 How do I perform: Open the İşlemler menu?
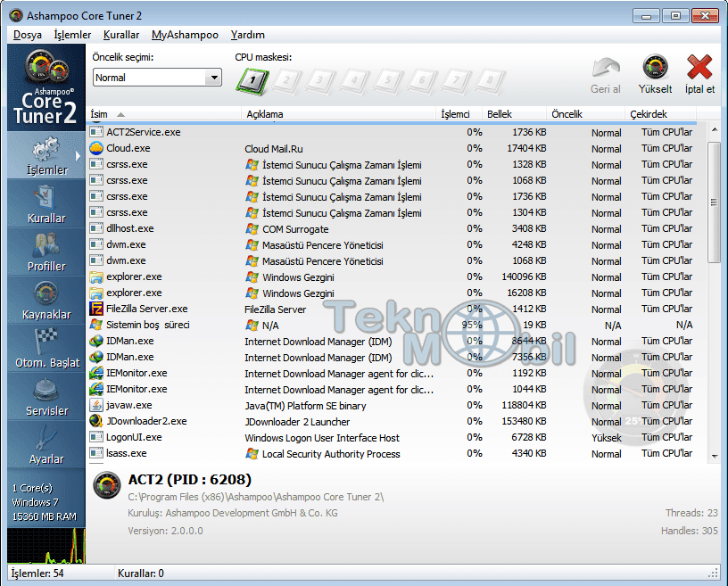tap(72, 35)
